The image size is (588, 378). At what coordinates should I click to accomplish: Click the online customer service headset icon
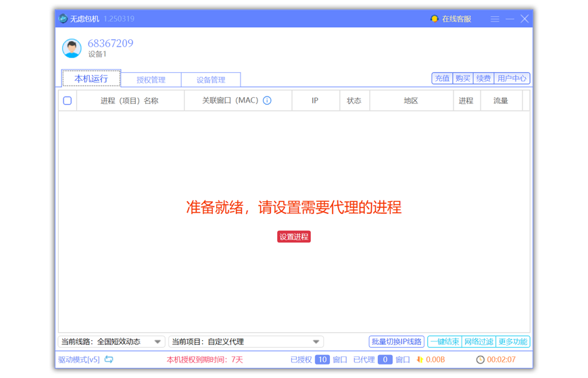435,19
